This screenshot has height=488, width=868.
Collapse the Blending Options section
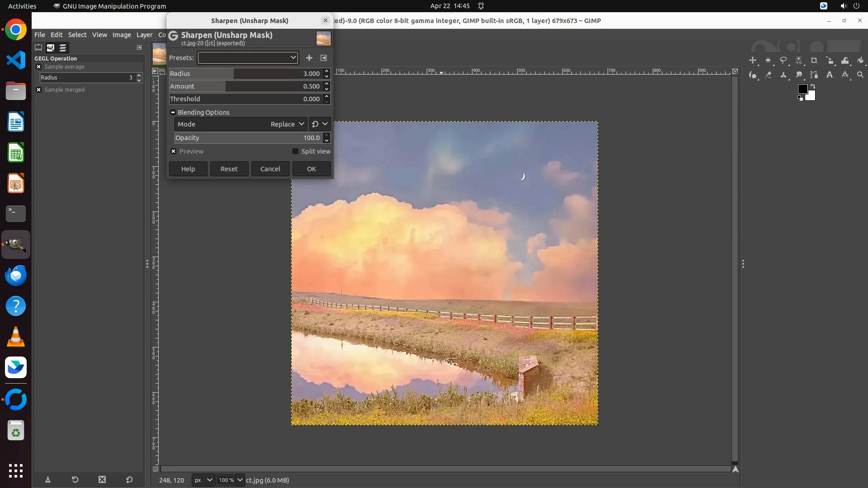coord(173,113)
